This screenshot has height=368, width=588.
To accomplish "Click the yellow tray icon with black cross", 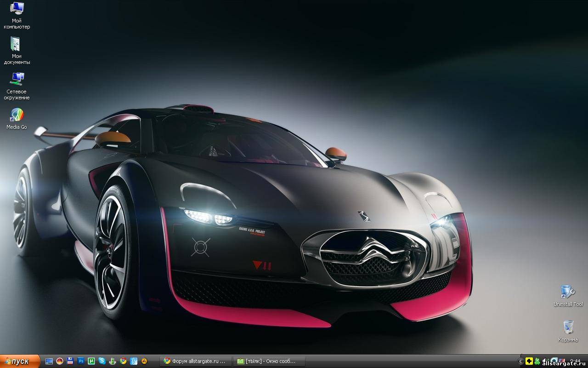I will (x=529, y=361).
